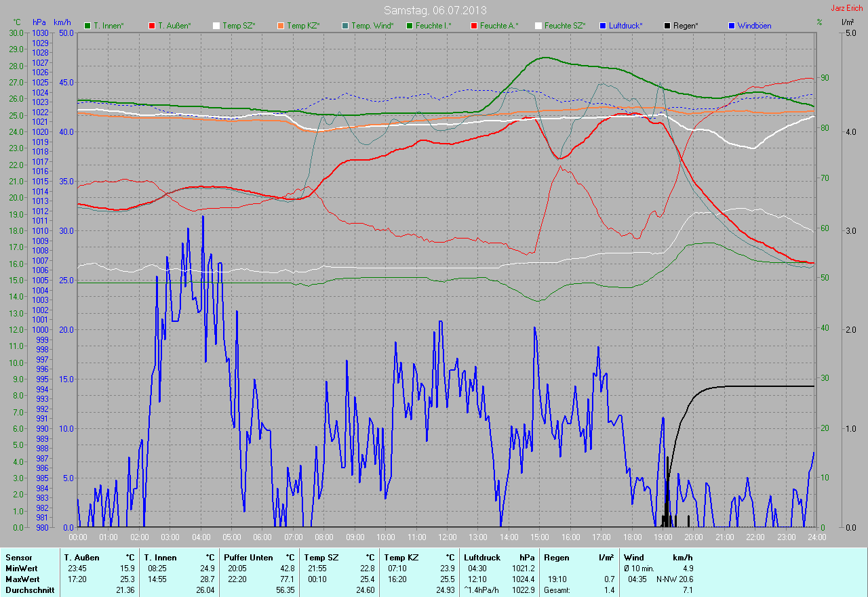Click the green T. Innen legend swatch
The height and width of the screenshot is (597, 868).
click(87, 26)
